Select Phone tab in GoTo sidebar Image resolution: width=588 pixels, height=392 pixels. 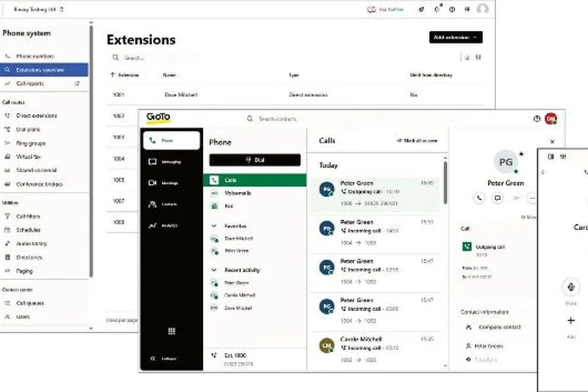171,140
